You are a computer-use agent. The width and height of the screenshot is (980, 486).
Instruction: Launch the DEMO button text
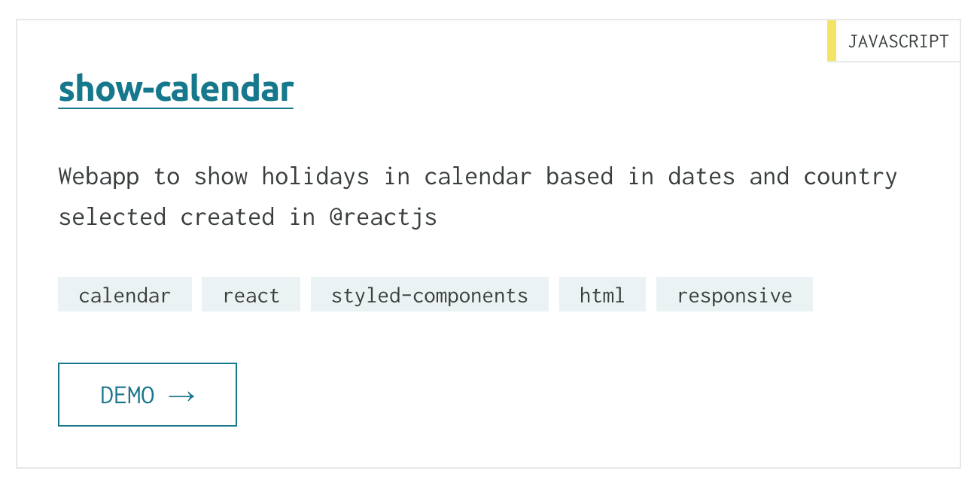point(127,395)
